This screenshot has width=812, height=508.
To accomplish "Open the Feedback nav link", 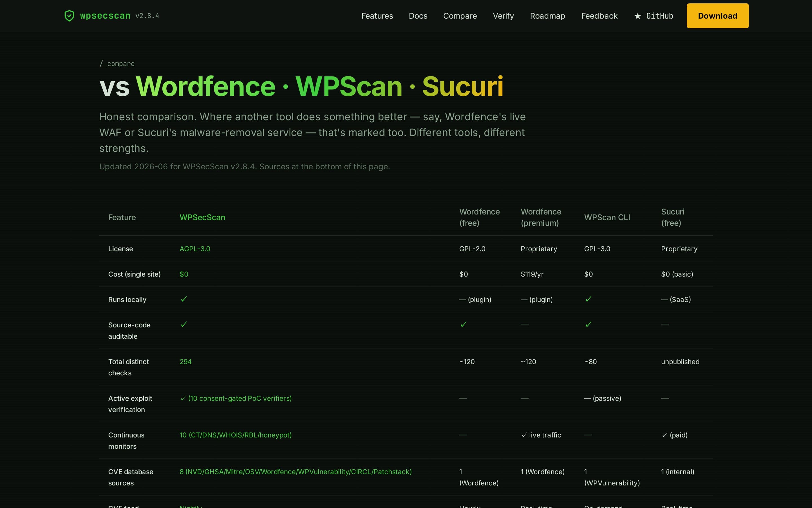I will point(599,16).
